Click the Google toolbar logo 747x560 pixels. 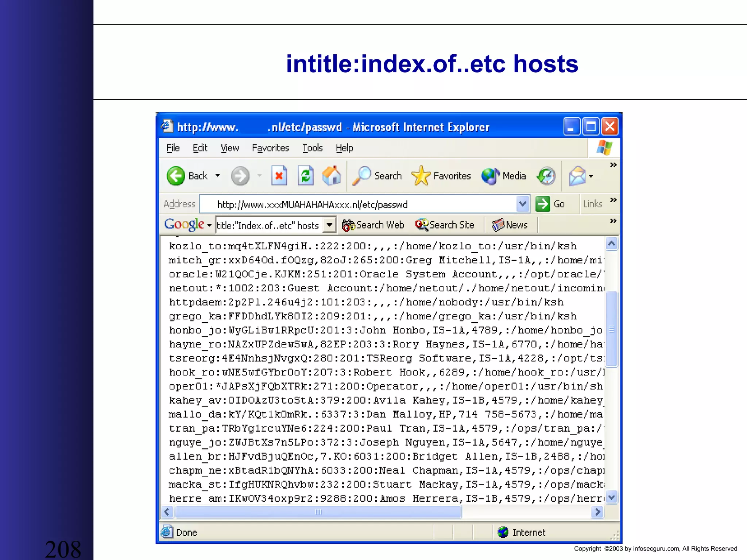click(184, 225)
